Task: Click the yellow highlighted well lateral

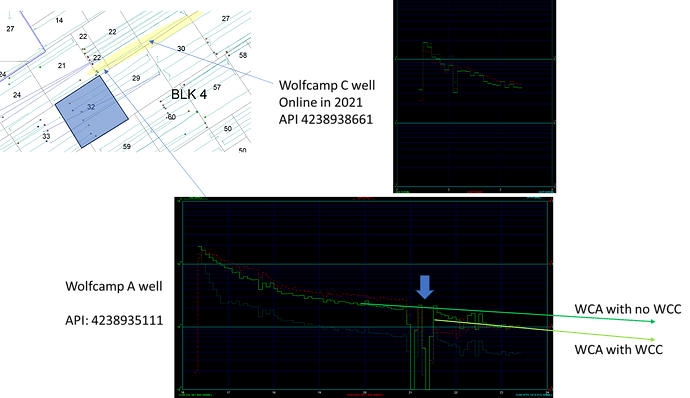Action: (145, 43)
